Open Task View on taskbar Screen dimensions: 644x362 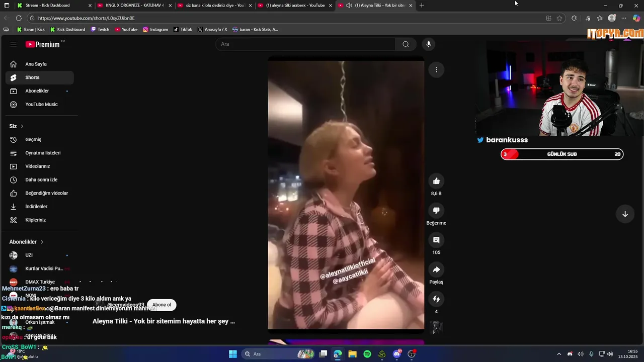(323, 354)
